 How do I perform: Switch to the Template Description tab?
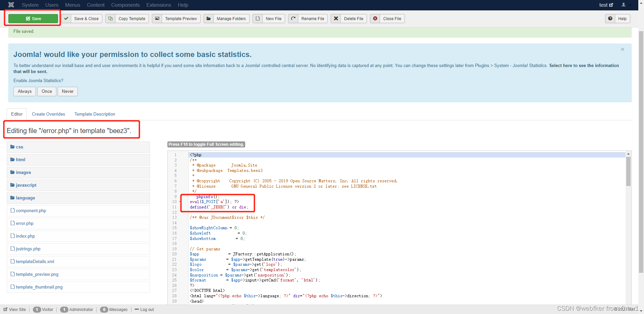pyautogui.click(x=95, y=114)
